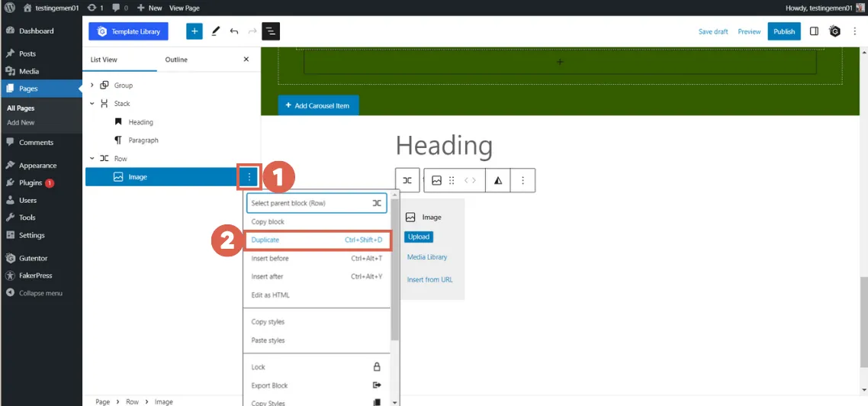Image resolution: width=868 pixels, height=406 pixels.
Task: Click the Preview link
Action: pyautogui.click(x=749, y=31)
